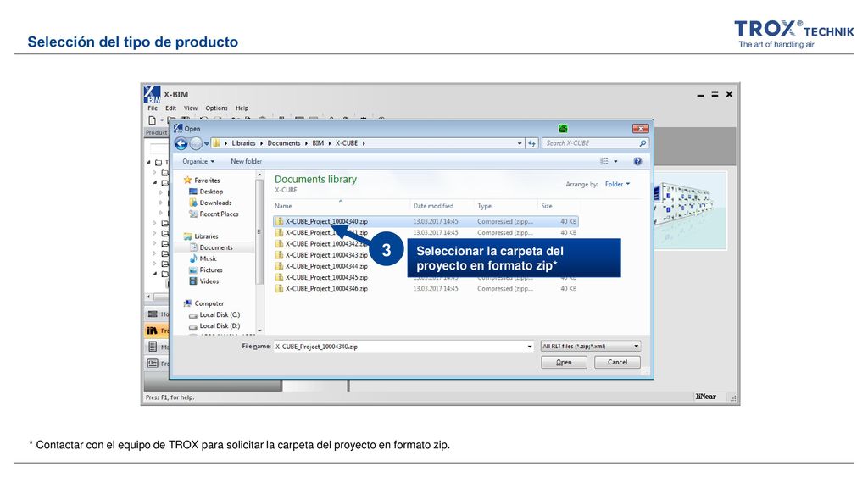Select file X-CUBE_Project_10004344.zip
The height and width of the screenshot is (489, 868).
pyautogui.click(x=326, y=267)
